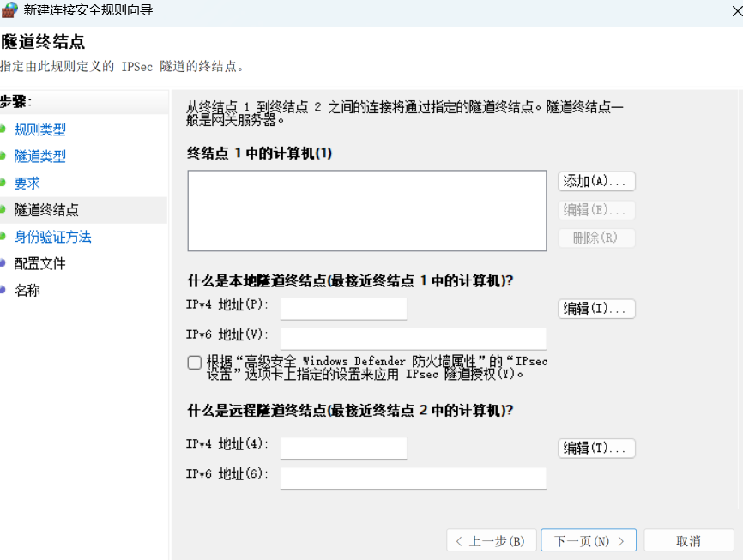Jump to the 身份验证方法 step
The width and height of the screenshot is (743, 560).
[52, 237]
